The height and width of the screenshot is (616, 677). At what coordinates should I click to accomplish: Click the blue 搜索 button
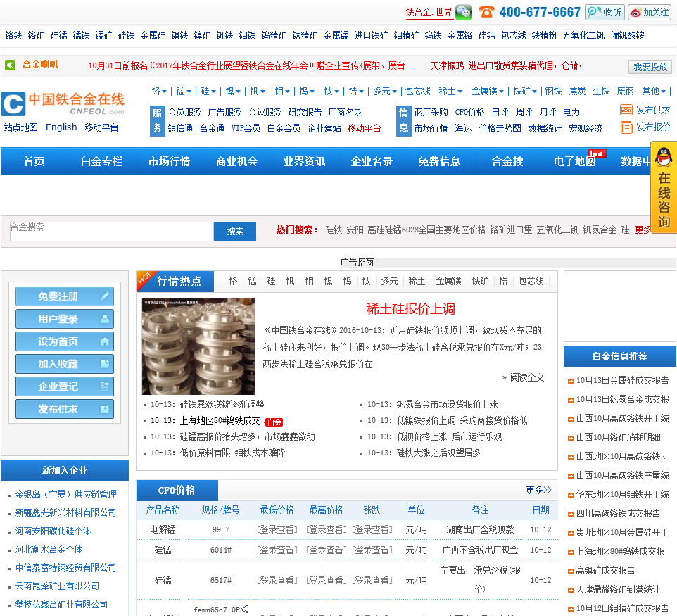click(235, 232)
